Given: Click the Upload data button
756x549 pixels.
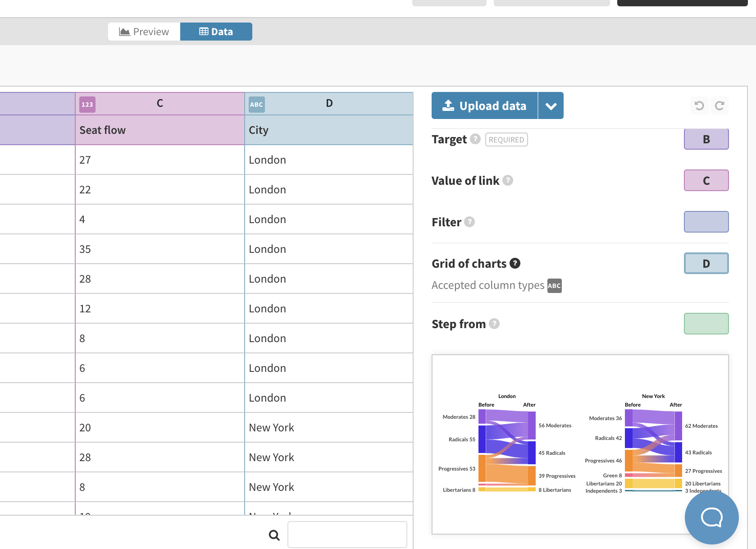Looking at the screenshot, I should pyautogui.click(x=484, y=105).
